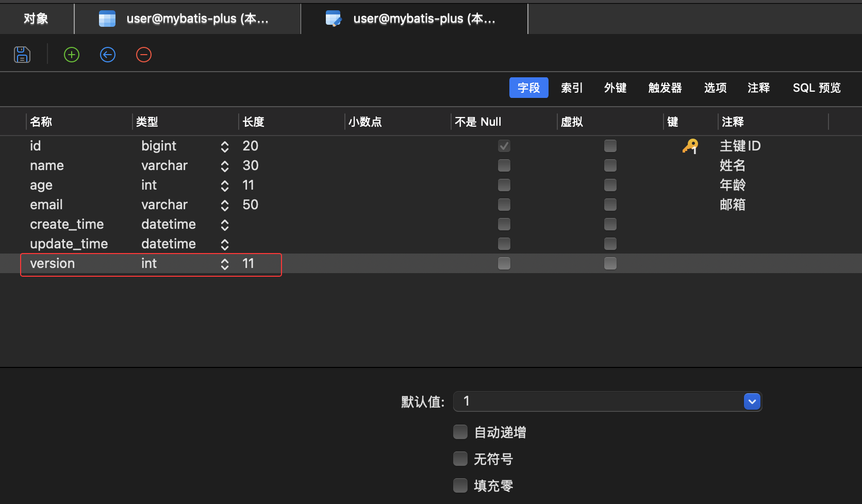Click the red delete field icon

coord(144,55)
